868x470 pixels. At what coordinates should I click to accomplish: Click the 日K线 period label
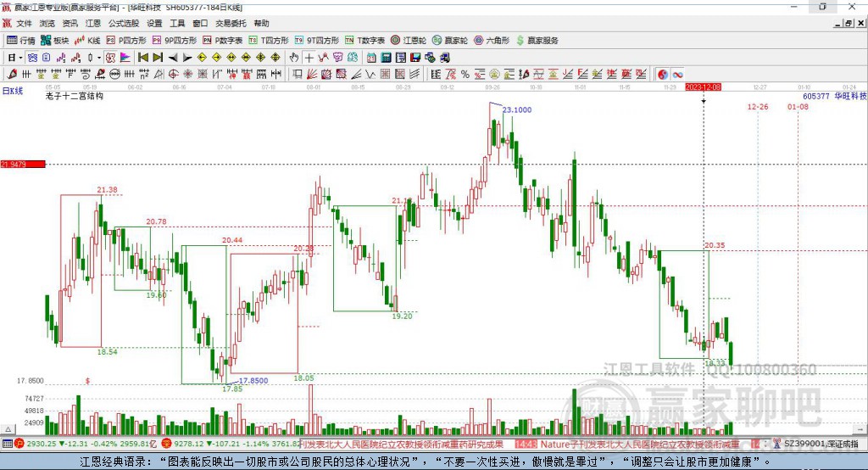pos(13,91)
